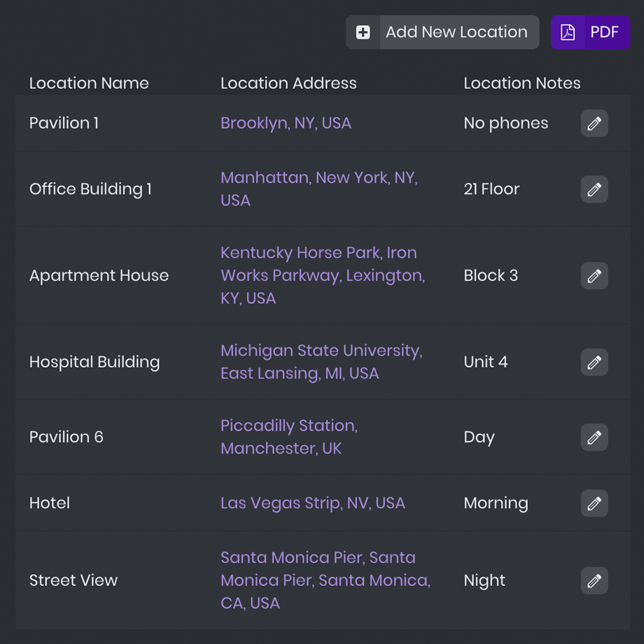Screen dimensions: 644x644
Task: Click the Location Notes column header
Action: tap(522, 83)
